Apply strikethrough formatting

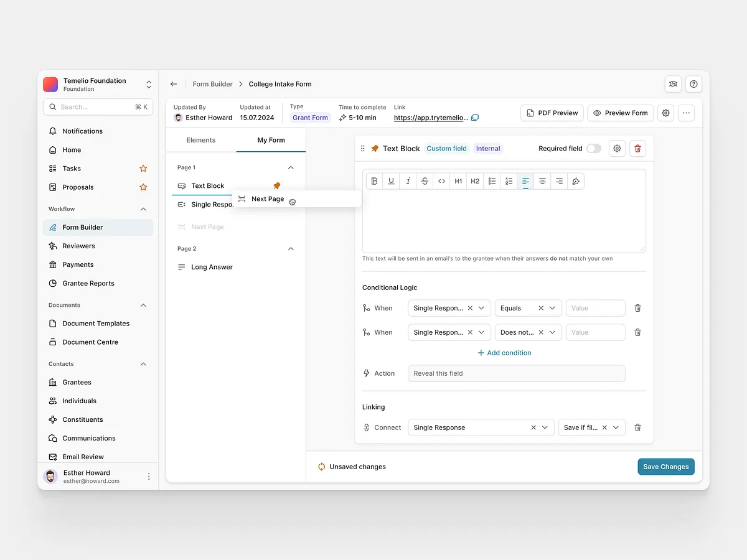coord(424,181)
